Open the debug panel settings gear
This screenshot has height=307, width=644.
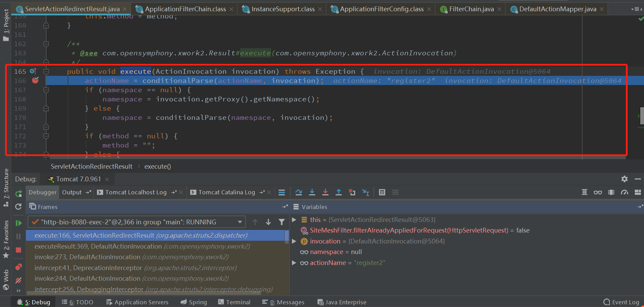[x=625, y=179]
